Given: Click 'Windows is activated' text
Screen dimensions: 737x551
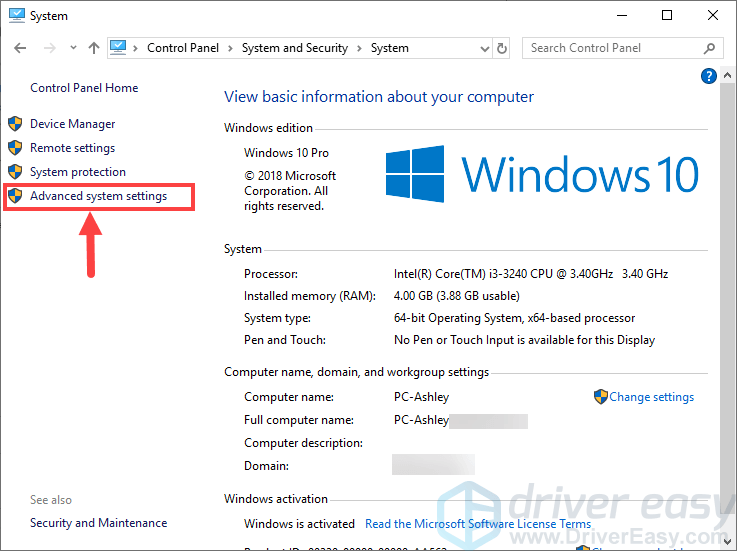Looking at the screenshot, I should 299,524.
